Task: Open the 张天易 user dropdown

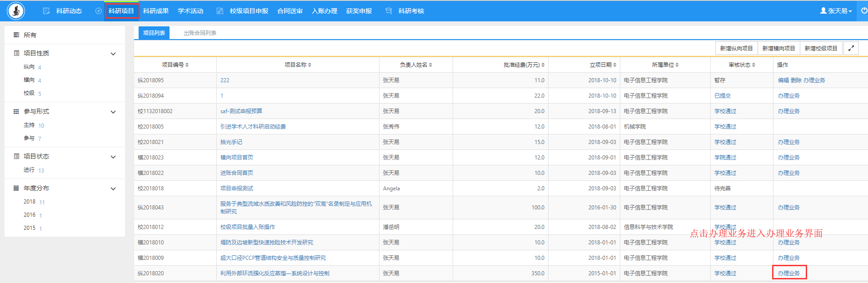Action: 836,11
